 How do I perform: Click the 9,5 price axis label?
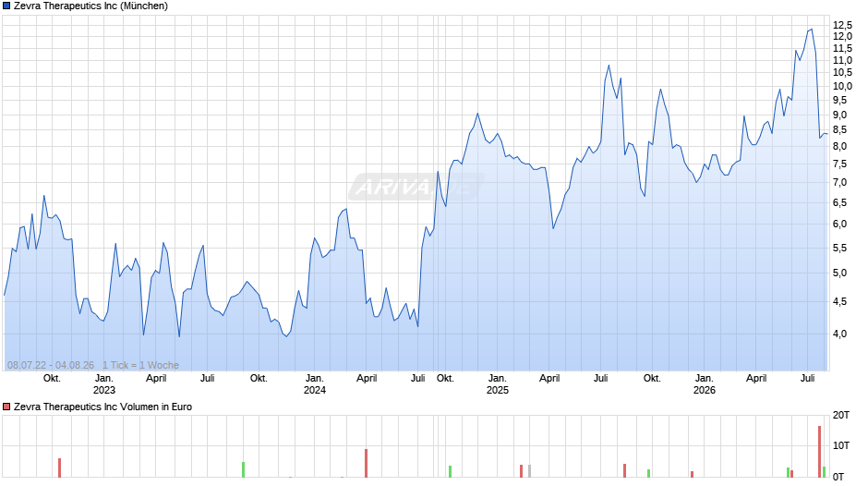coord(839,101)
